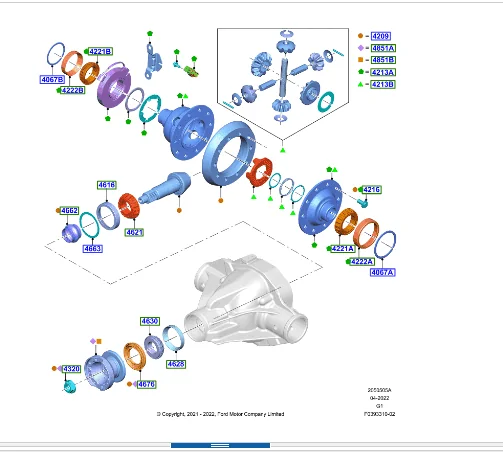
Task: Select part label 4851A in the legend
Action: tap(383, 48)
